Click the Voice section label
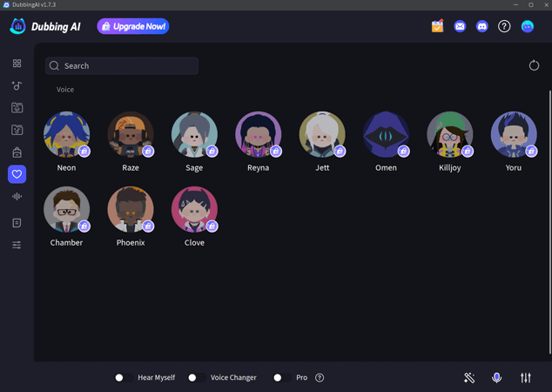Viewport: 552px width, 392px height. (65, 90)
